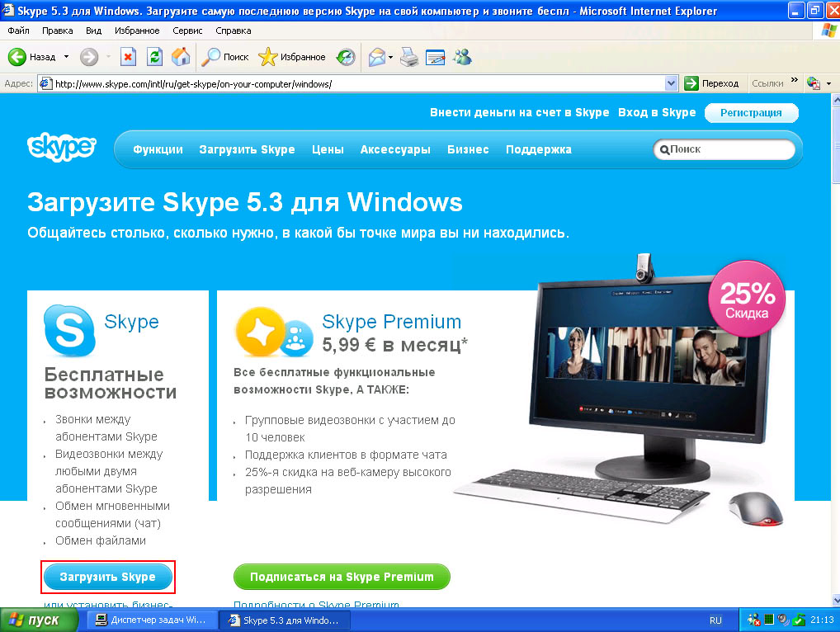Open the Сервис menu
The height and width of the screenshot is (632, 840).
point(187,31)
